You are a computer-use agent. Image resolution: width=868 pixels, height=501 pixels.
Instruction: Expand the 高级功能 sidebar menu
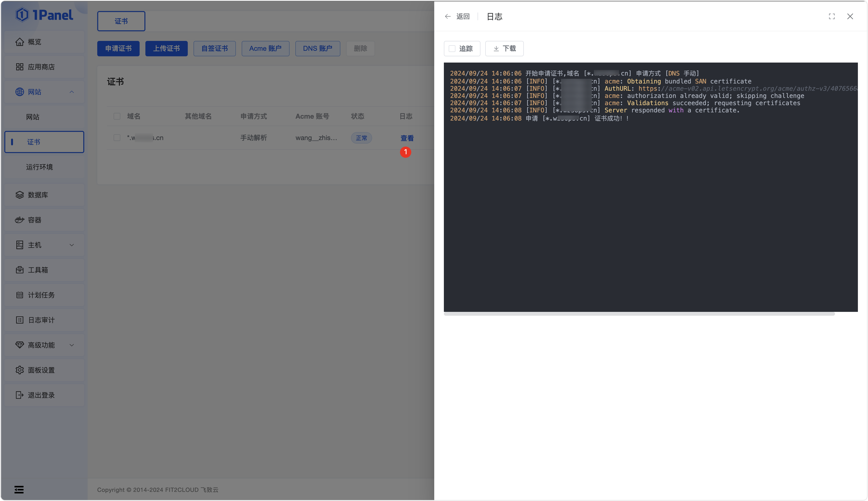pyautogui.click(x=71, y=345)
